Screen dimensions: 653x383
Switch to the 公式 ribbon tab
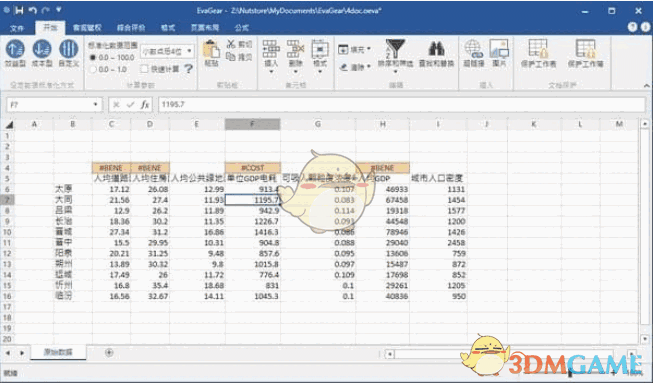coord(242,28)
